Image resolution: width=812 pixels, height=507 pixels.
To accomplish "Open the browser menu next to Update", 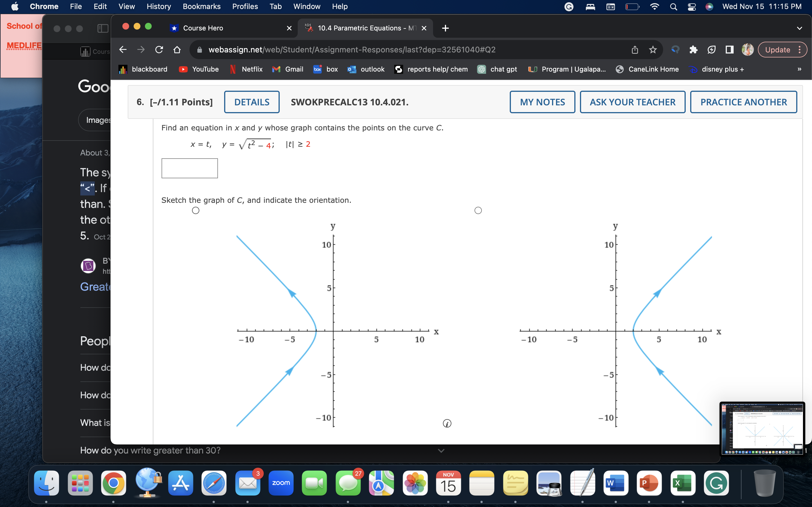I will (800, 50).
